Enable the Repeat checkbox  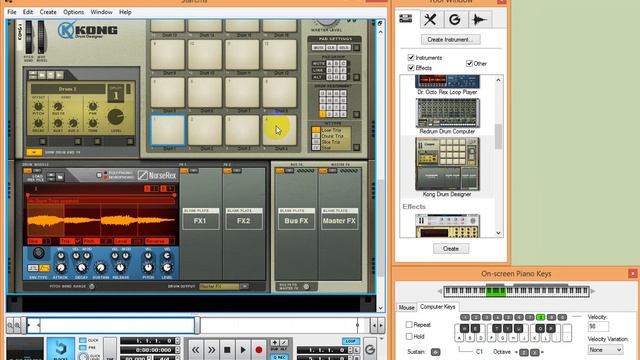point(409,324)
